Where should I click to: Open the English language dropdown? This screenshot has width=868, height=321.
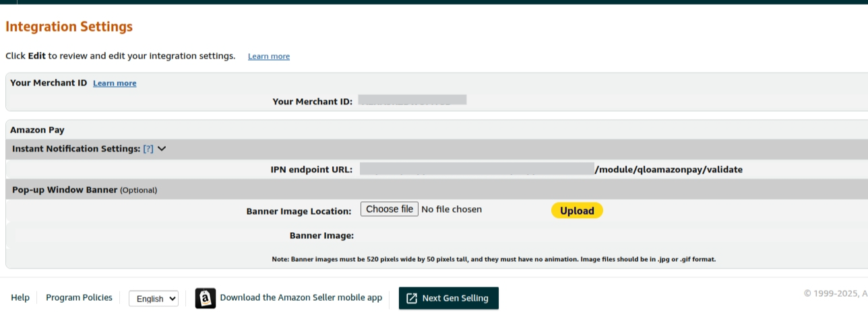[x=154, y=299]
